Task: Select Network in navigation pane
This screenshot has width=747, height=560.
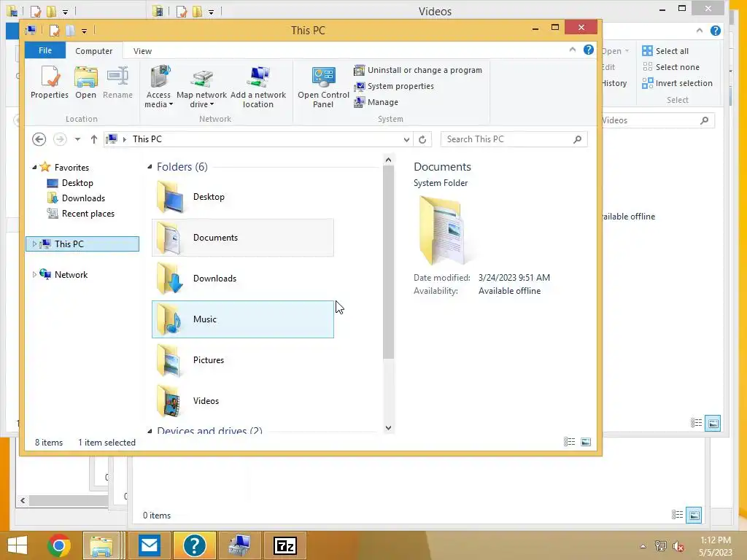Action: click(71, 275)
